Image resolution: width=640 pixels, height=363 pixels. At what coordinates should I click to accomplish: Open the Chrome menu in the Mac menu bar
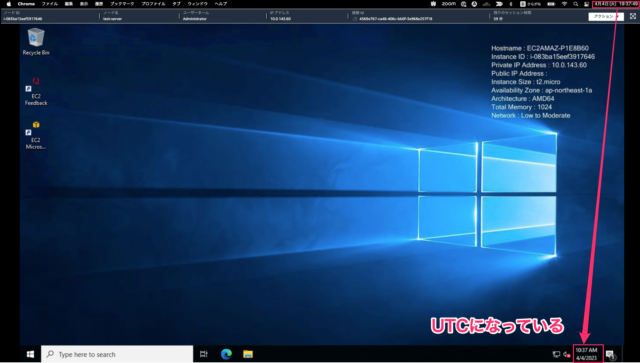pyautogui.click(x=26, y=4)
